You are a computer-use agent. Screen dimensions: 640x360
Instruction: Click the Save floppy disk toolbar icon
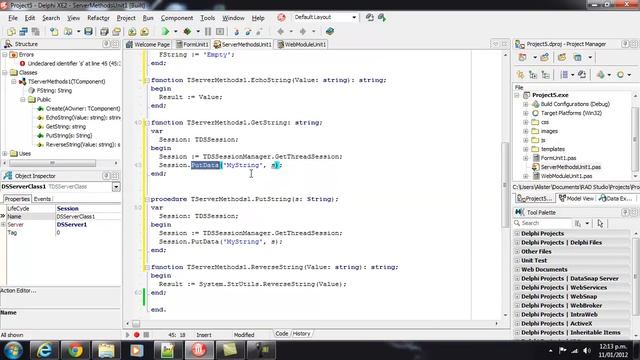point(88,31)
